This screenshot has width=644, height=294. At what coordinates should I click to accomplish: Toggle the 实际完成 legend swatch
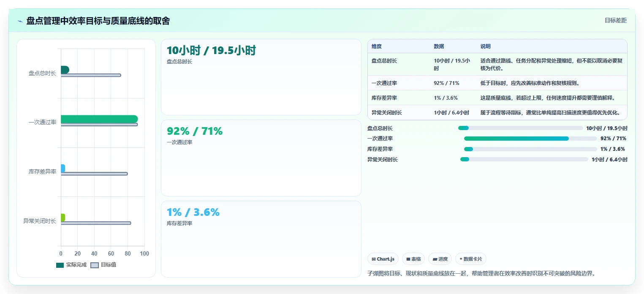[x=60, y=265]
